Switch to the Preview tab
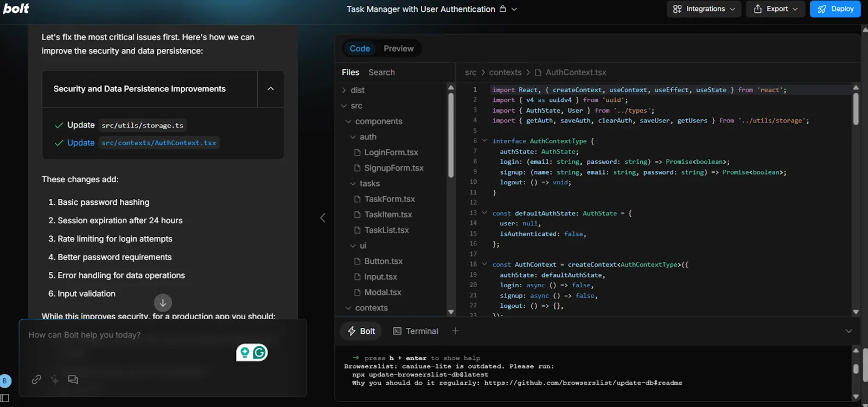Viewport: 868px width, 407px height. 399,48
